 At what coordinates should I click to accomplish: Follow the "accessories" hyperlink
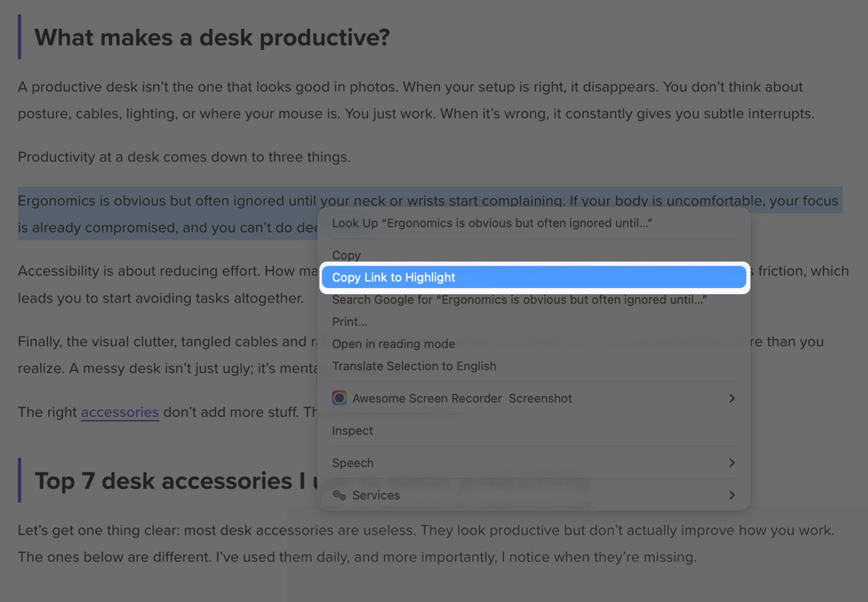[120, 412]
